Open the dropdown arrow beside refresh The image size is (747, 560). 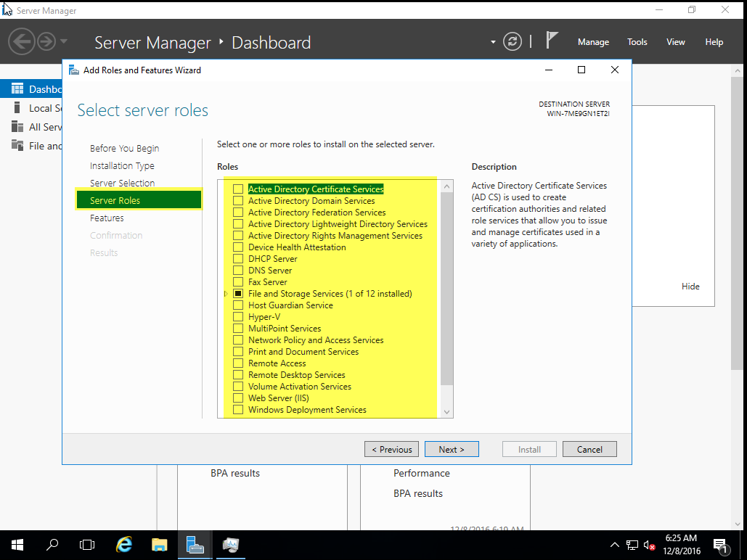493,42
